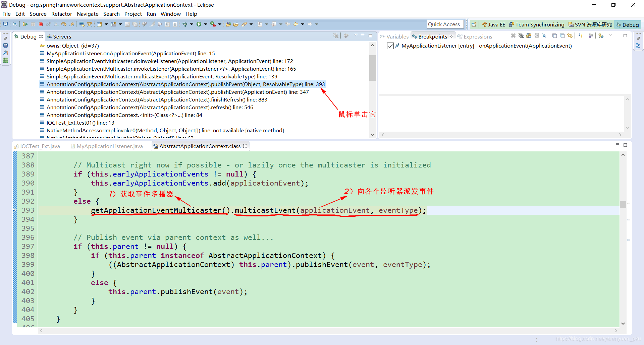Toggle Skip All Breakpoints in Breakpoints view
644x345 pixels.
tap(544, 36)
